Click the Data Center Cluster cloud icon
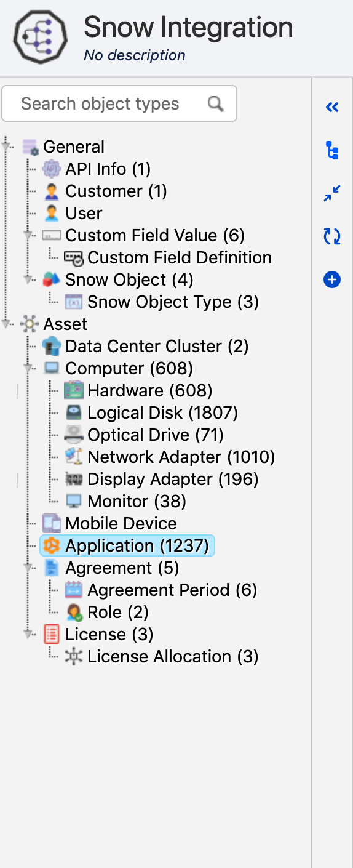This screenshot has width=353, height=868. point(52,346)
